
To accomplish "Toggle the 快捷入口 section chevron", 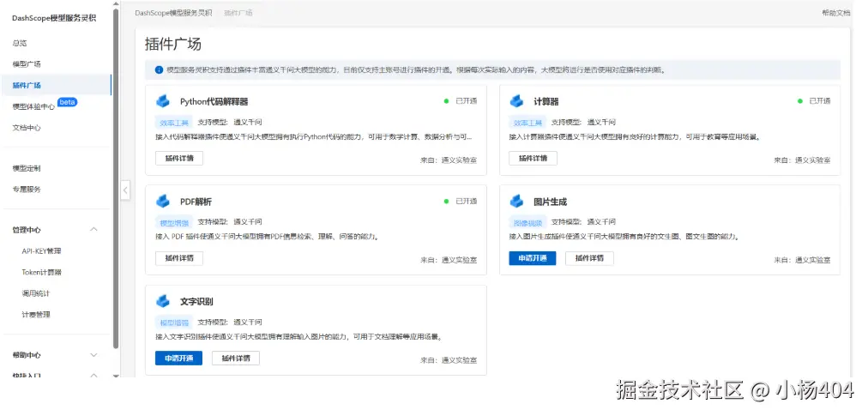I will point(93,376).
